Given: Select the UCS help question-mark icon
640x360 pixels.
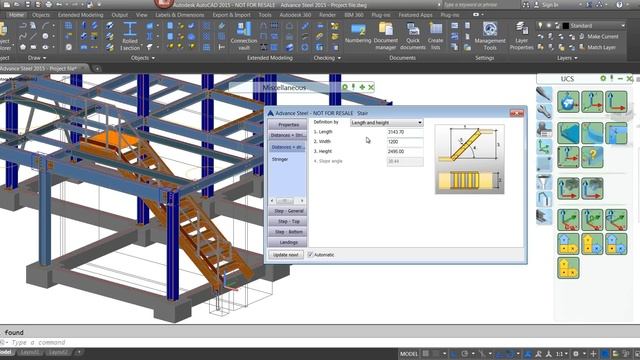Looking at the screenshot, I should (592, 156).
